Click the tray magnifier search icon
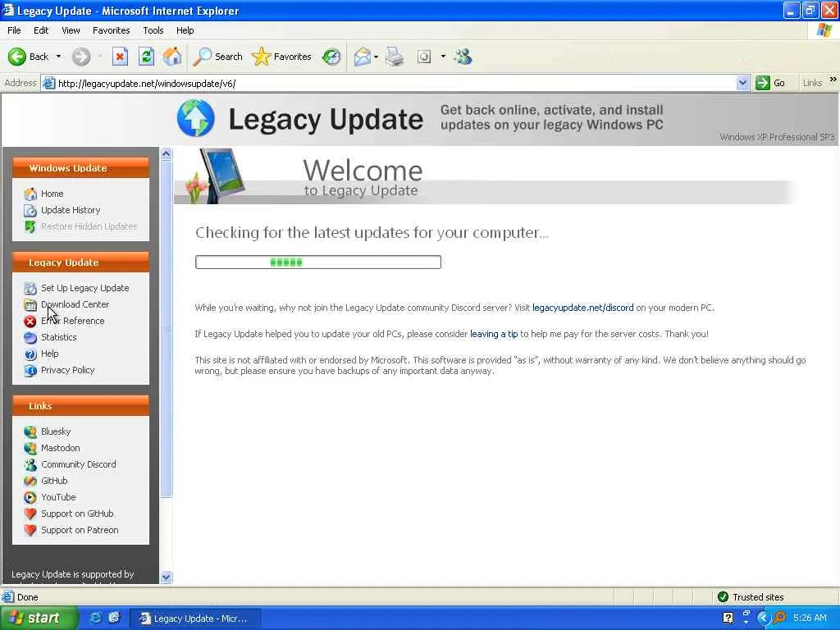 pos(779,618)
